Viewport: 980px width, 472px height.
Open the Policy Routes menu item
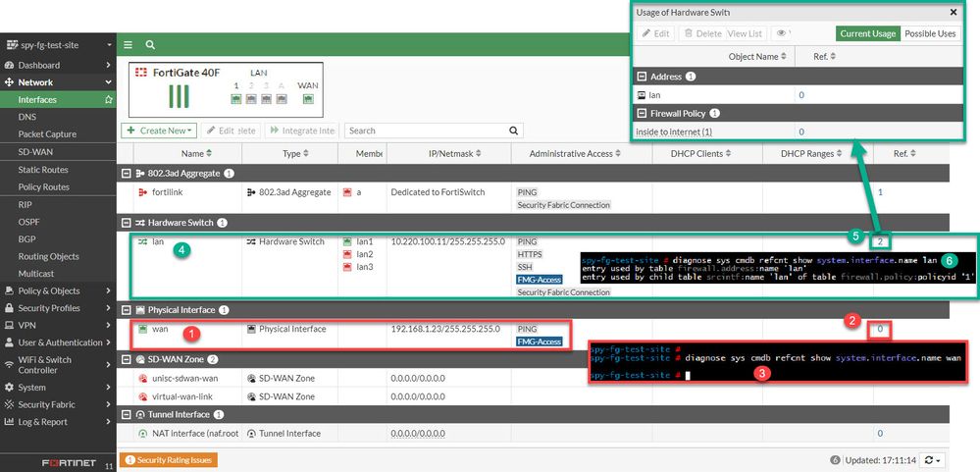pos(44,186)
